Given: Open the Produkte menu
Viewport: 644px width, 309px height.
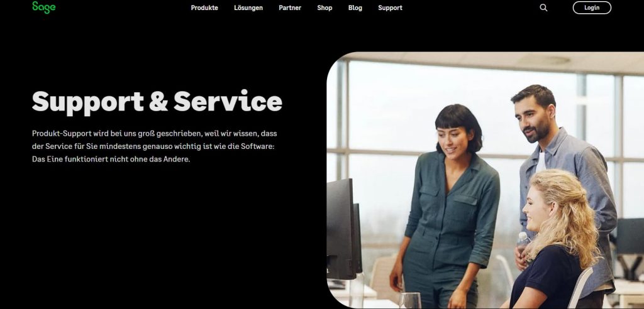Looking at the screenshot, I should pyautogui.click(x=204, y=8).
